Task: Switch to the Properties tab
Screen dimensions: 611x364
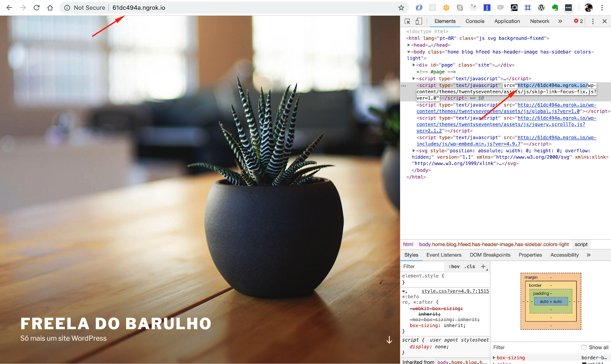Action: coord(530,255)
